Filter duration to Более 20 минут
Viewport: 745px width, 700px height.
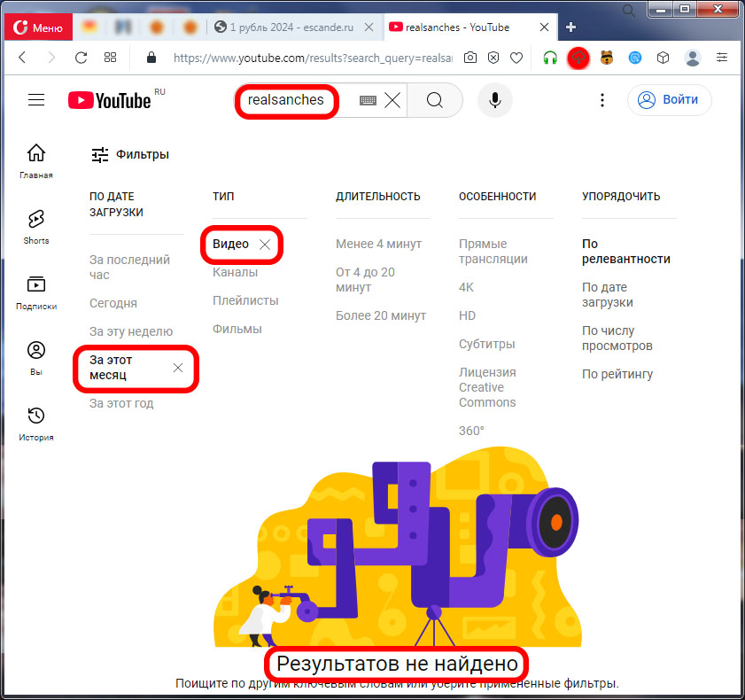coord(381,315)
